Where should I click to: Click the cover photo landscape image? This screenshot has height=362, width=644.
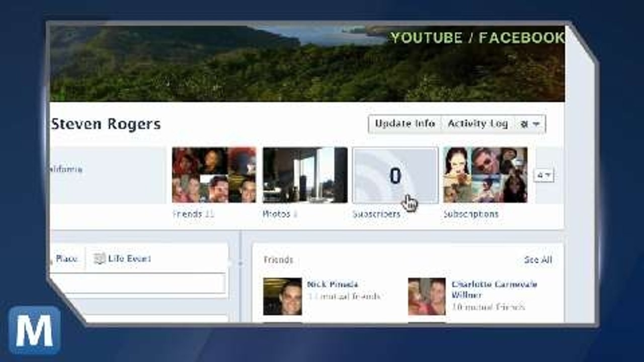point(307,64)
